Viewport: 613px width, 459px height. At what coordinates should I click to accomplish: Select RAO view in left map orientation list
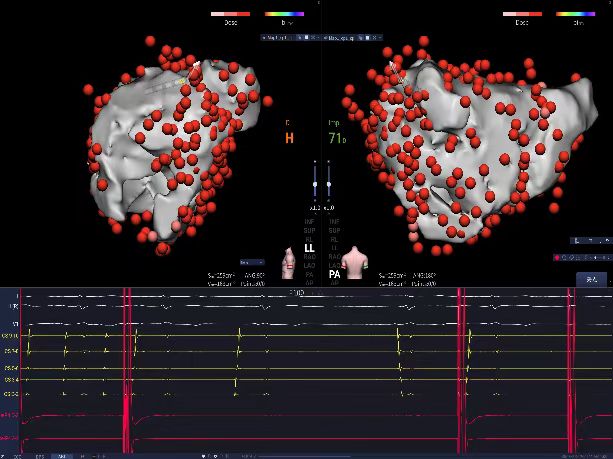[x=309, y=255]
